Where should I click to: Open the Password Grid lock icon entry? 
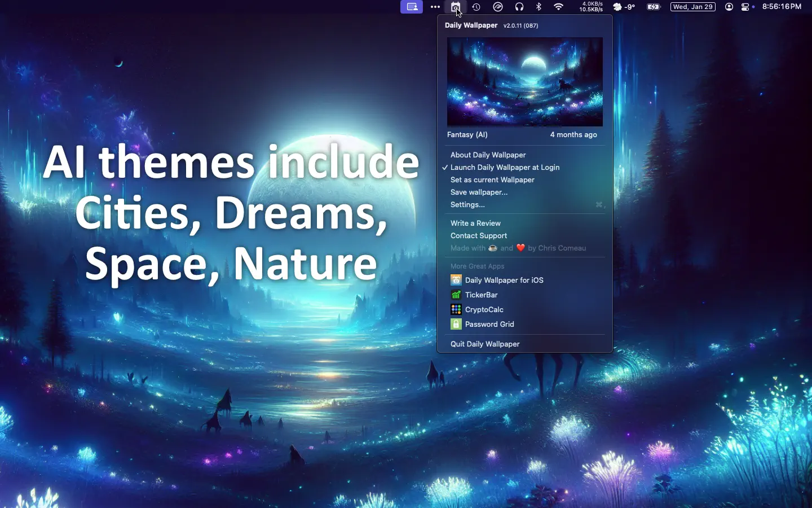tap(456, 324)
